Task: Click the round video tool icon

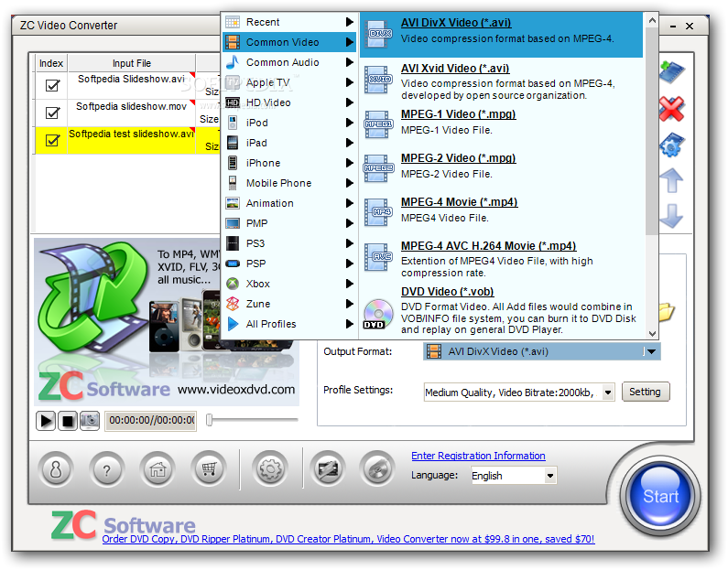Action: tap(328, 469)
